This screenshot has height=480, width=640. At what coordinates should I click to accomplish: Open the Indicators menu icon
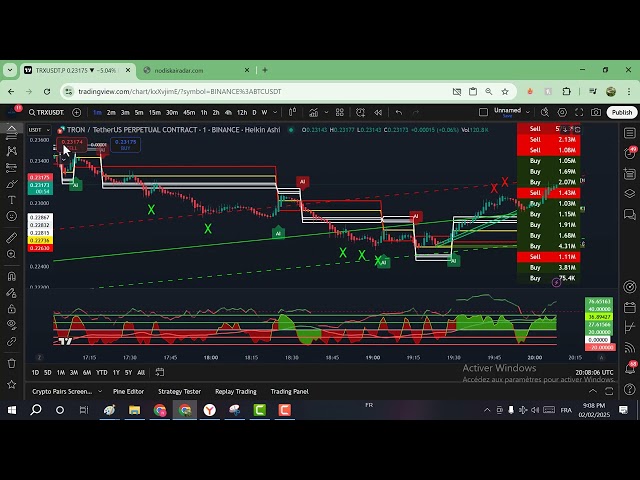[313, 112]
